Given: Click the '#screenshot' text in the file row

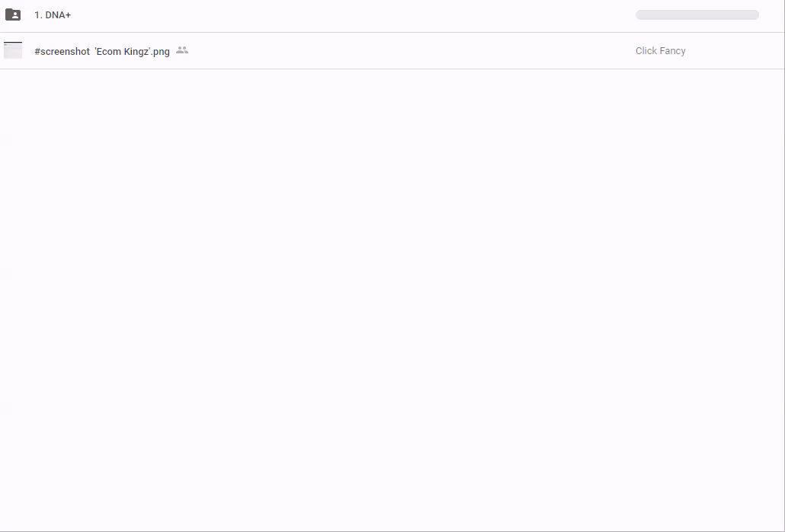Looking at the screenshot, I should (62, 51).
